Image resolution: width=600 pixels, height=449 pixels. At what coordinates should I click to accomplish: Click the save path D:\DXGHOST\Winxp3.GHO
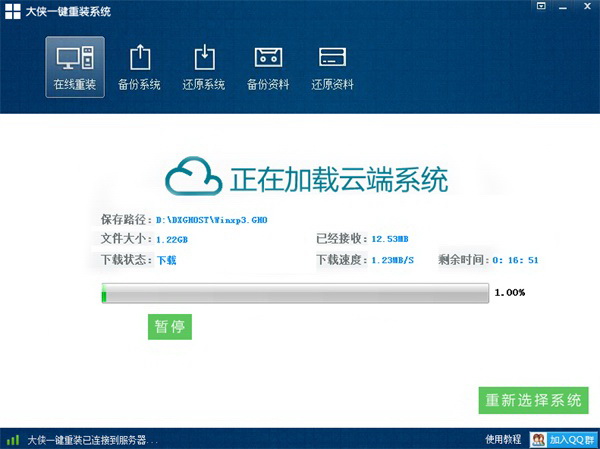click(x=212, y=220)
